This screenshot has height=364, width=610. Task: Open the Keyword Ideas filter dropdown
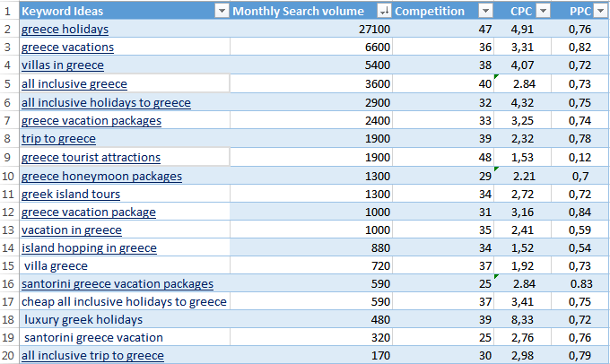click(222, 11)
